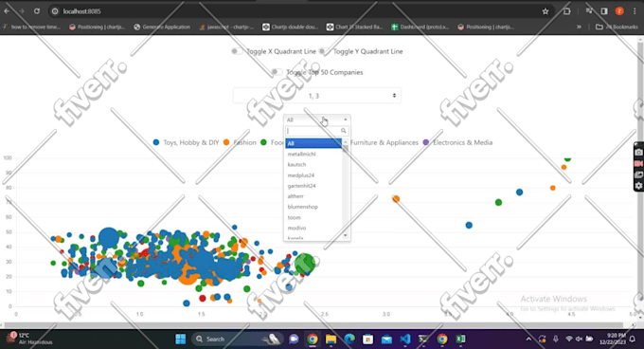Viewport: 644px width, 349px height.
Task: Open Visual Studio Code from taskbar
Action: coord(405,340)
